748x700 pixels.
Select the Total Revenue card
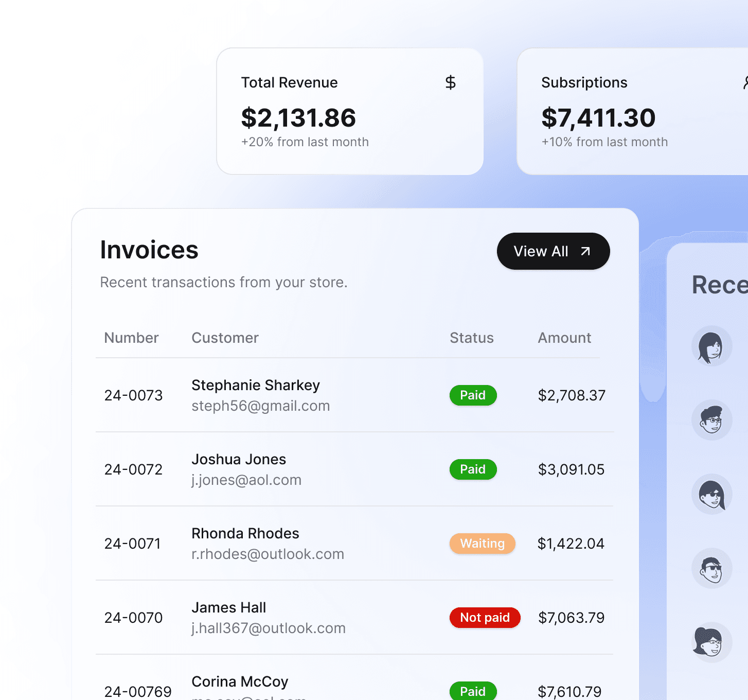pos(350,111)
